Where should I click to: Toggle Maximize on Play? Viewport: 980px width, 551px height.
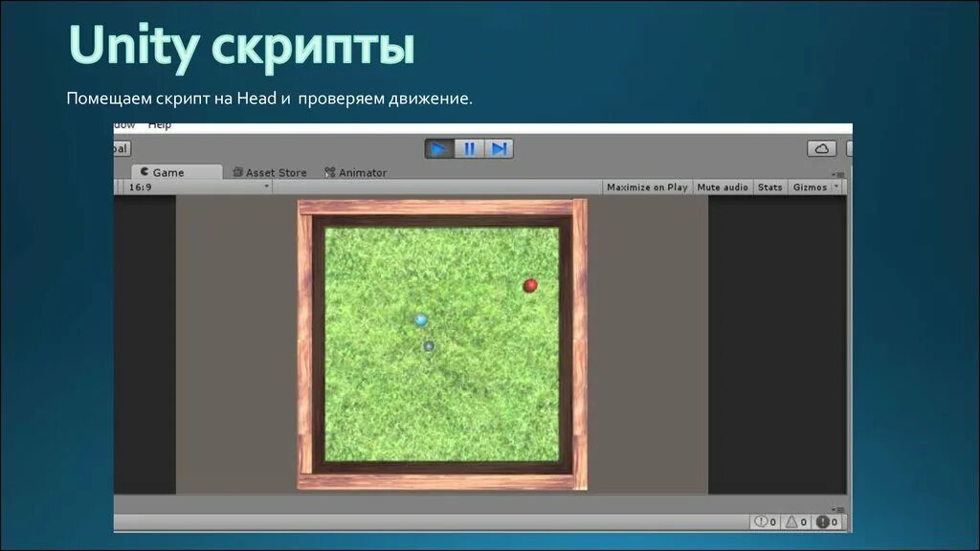click(x=647, y=187)
